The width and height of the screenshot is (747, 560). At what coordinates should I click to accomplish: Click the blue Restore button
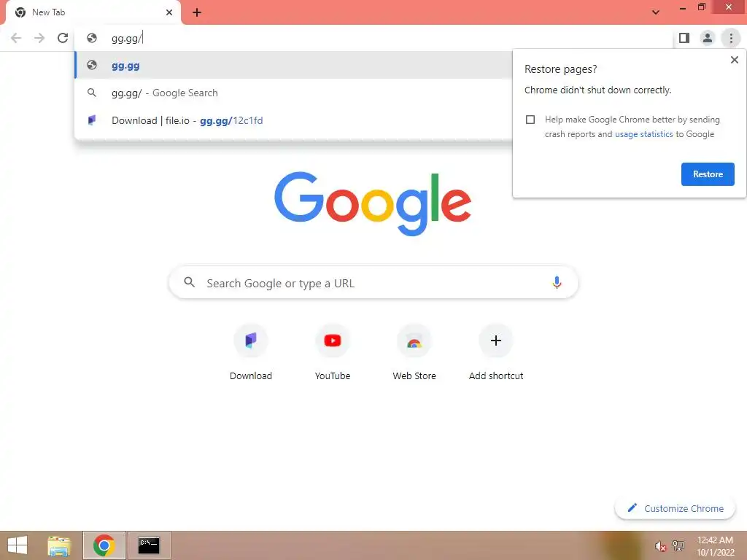pos(708,174)
